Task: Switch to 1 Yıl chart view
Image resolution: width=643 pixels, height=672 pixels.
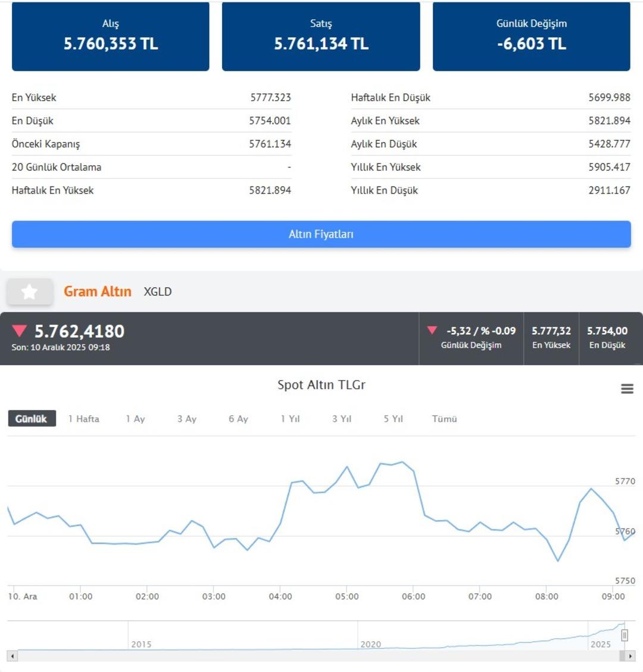Action: pos(290,419)
